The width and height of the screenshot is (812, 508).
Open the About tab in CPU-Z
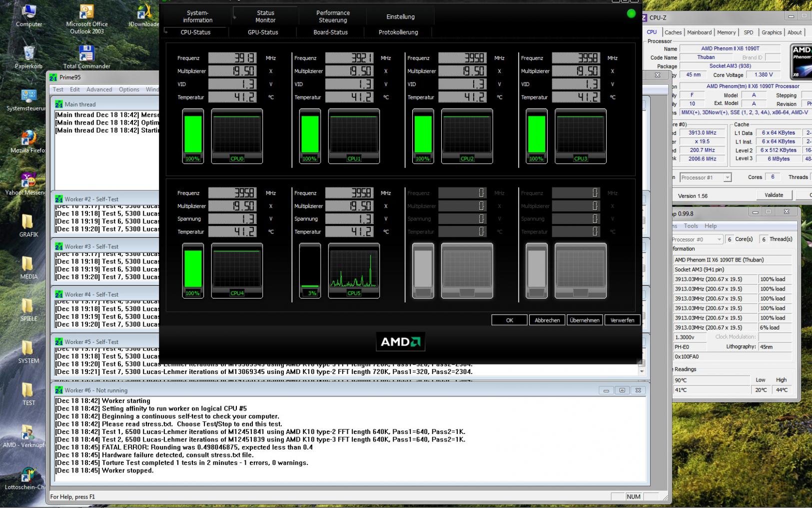(x=795, y=32)
